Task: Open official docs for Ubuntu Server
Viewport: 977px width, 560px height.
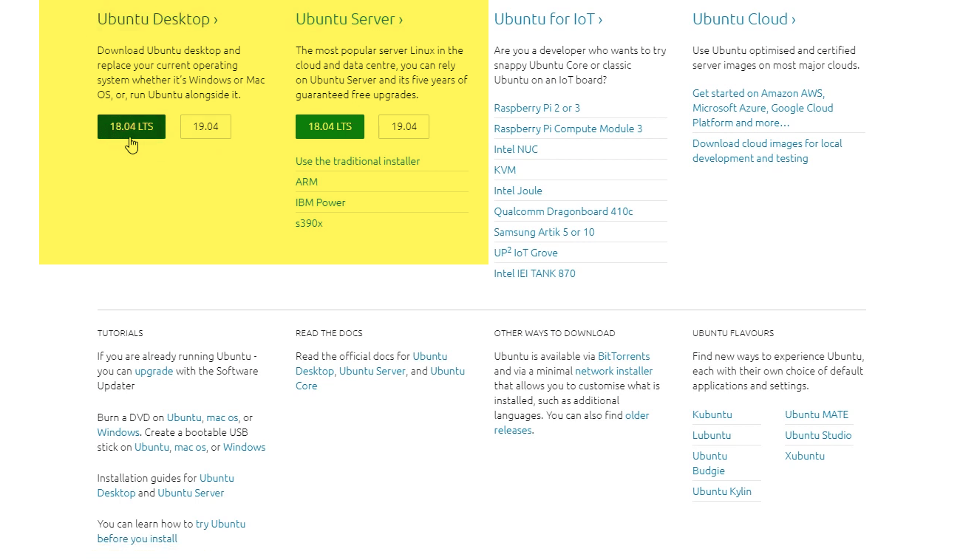Action: (372, 371)
